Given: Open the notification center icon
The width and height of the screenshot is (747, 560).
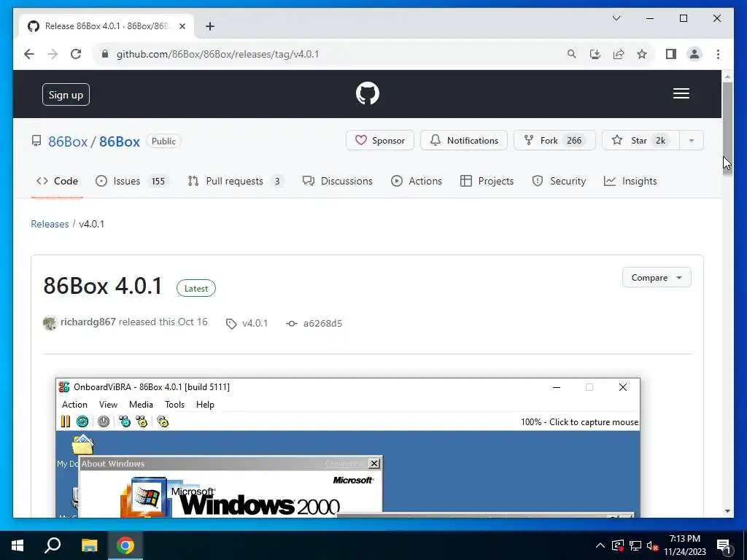Looking at the screenshot, I should point(724,546).
